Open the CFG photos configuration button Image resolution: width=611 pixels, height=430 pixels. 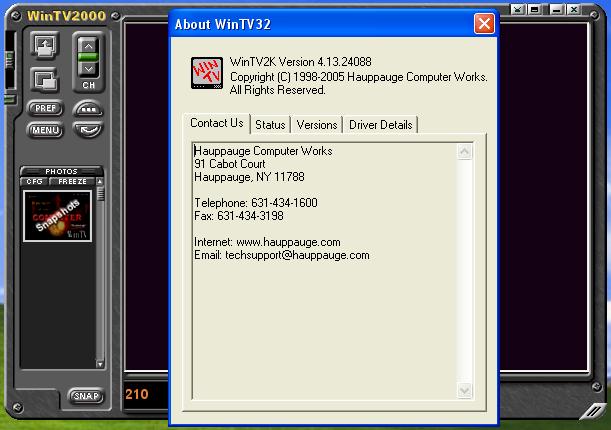34,182
